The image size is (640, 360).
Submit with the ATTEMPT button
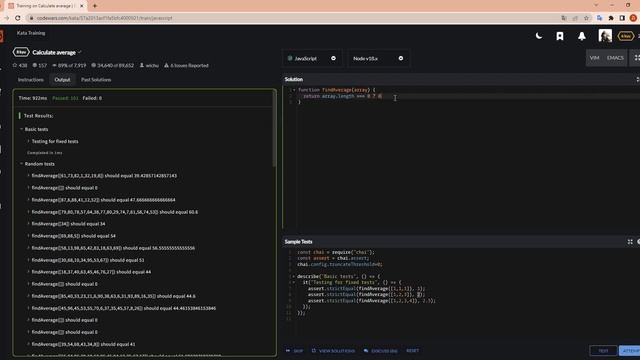(630, 351)
